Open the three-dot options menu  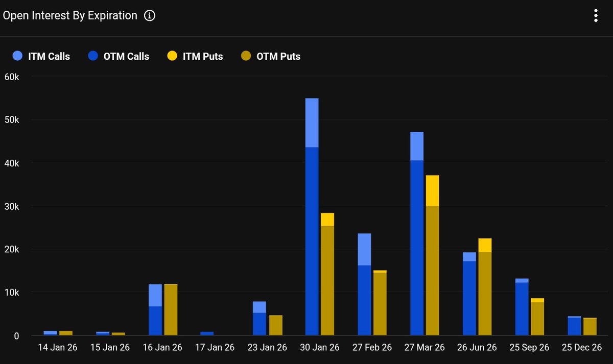tap(596, 16)
